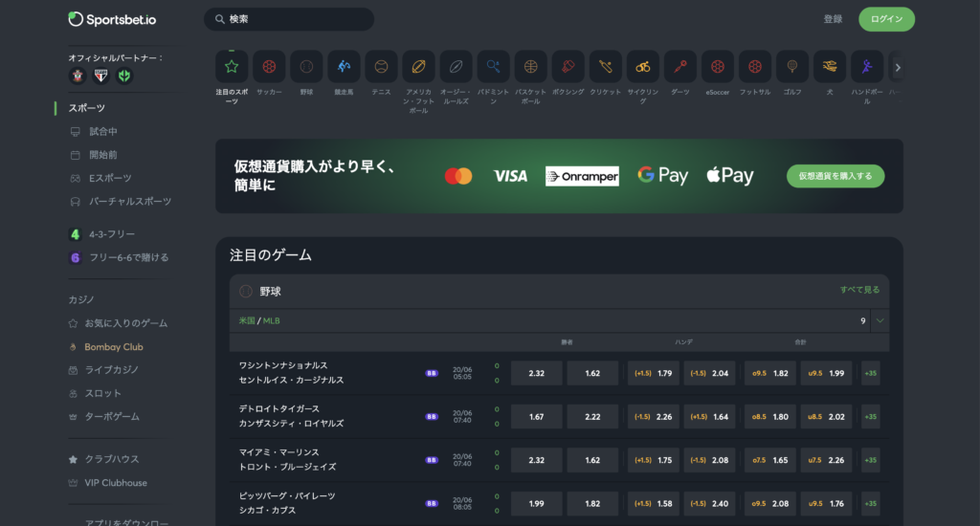Select the ボクシング boxing icon
Image resolution: width=980 pixels, height=526 pixels.
(568, 66)
